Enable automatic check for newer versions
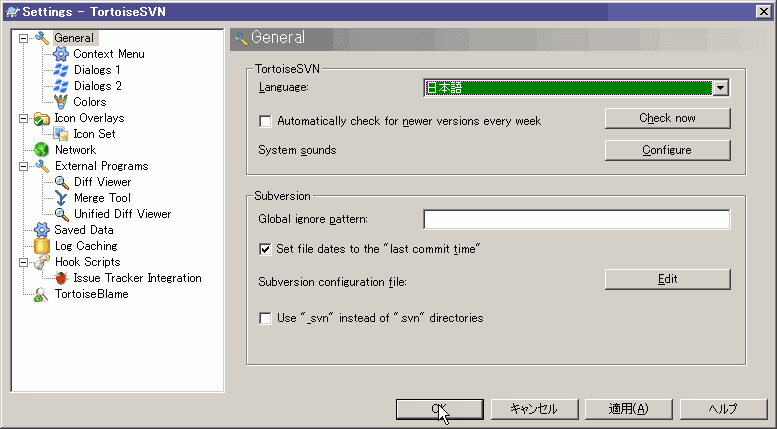777x429 pixels. [x=266, y=121]
